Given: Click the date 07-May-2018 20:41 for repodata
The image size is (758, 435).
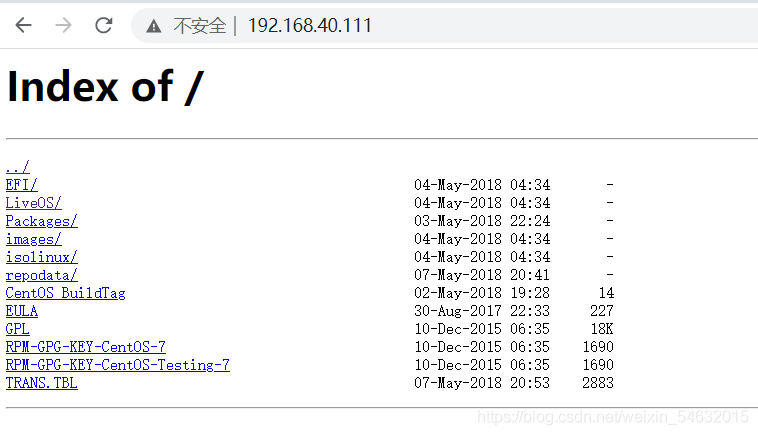Looking at the screenshot, I should 482,275.
